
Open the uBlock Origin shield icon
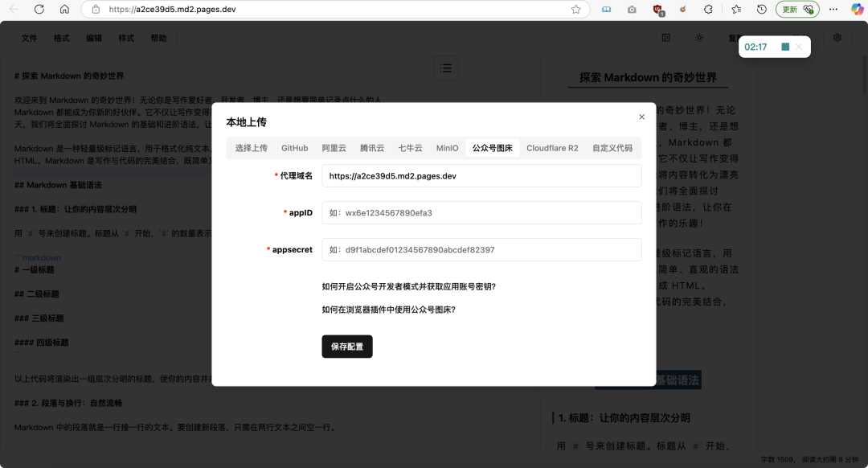[657, 10]
